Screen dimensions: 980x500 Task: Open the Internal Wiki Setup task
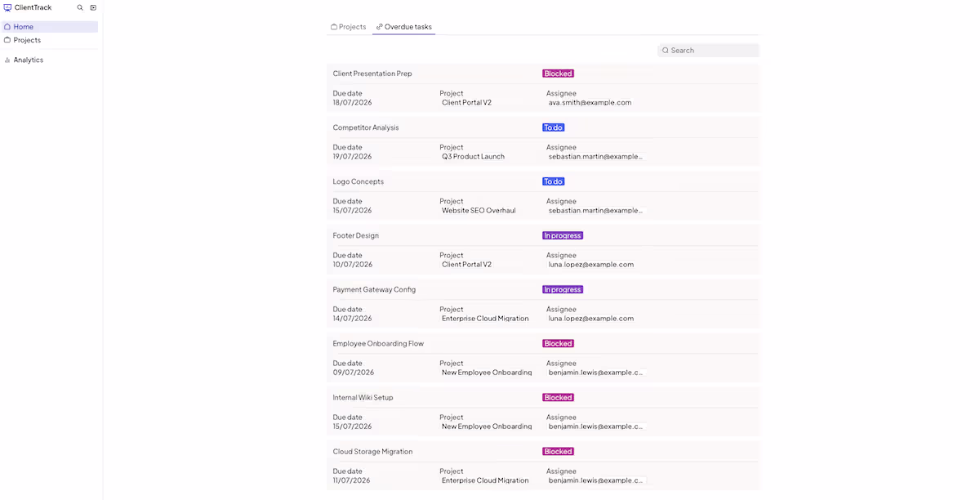(363, 397)
